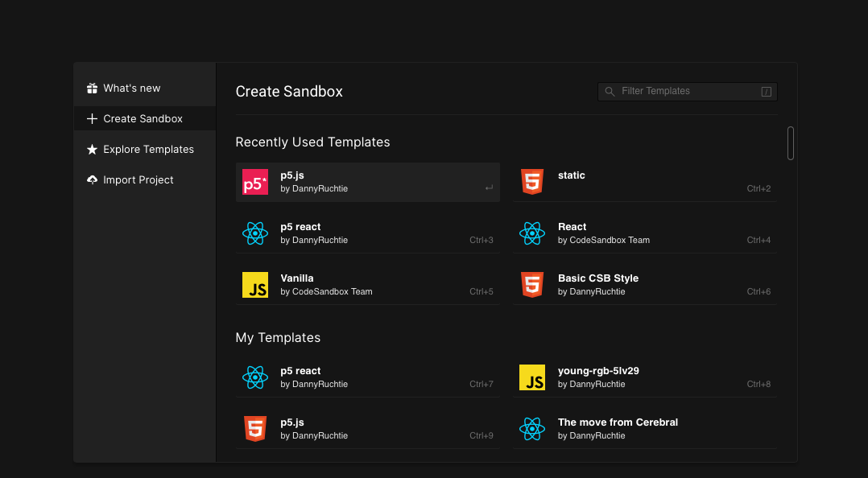Click HTML5 icon of p5.js in My Templates
The height and width of the screenshot is (478, 868).
pyautogui.click(x=255, y=429)
